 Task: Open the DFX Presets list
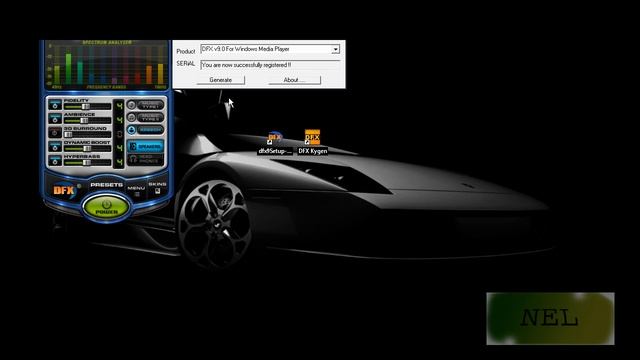pos(106,185)
